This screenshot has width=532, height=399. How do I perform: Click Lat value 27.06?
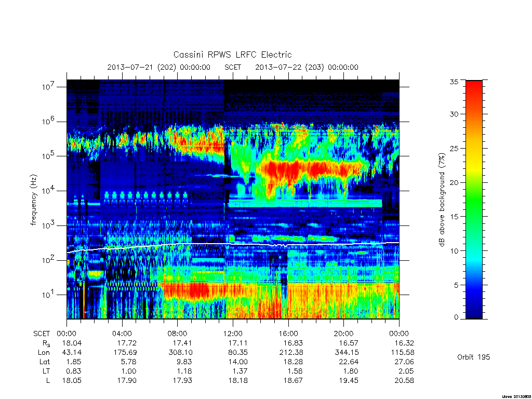(x=404, y=362)
